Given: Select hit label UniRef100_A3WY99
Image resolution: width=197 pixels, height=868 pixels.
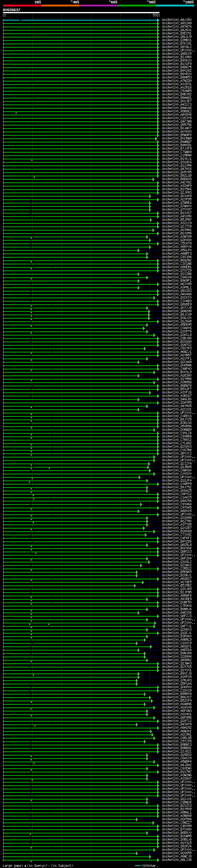Looking at the screenshot, I should 177,237.
